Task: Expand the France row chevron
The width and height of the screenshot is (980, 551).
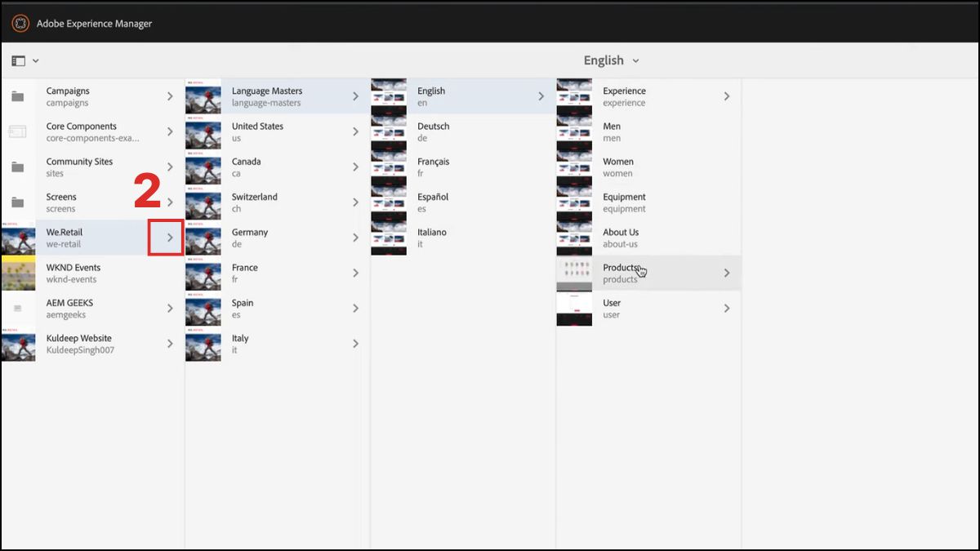Action: pyautogui.click(x=355, y=273)
